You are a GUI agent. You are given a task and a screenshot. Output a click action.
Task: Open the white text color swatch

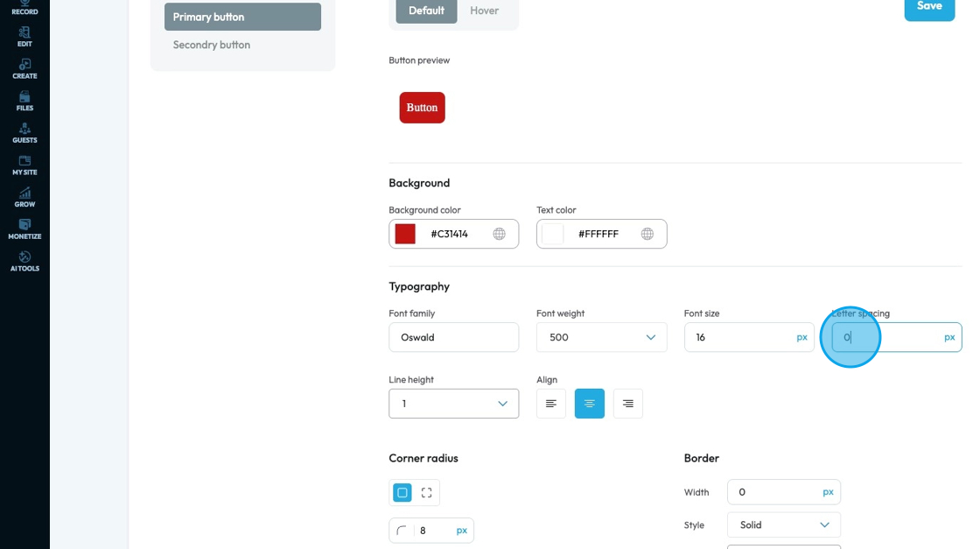pyautogui.click(x=552, y=234)
